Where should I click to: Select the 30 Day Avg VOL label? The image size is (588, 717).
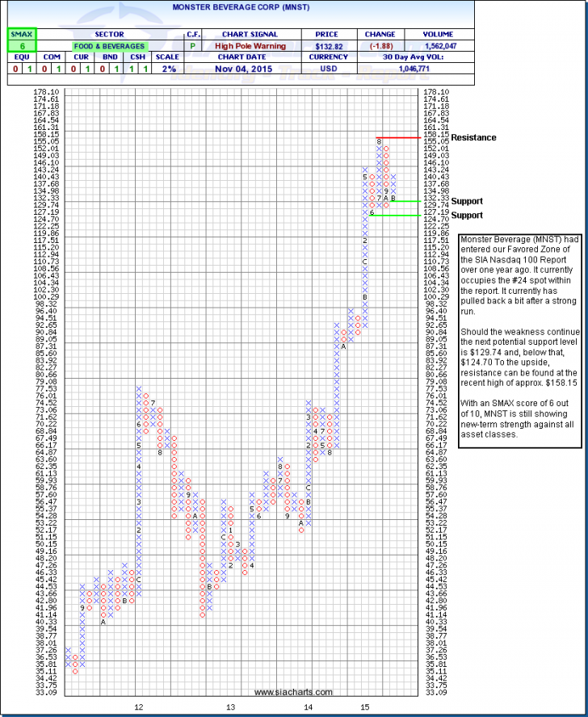click(x=415, y=57)
